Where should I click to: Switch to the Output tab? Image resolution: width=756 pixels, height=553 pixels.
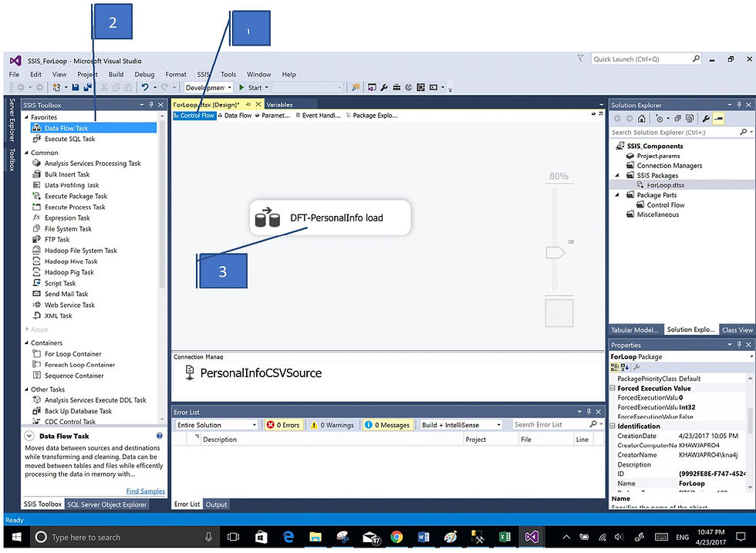[x=216, y=504]
